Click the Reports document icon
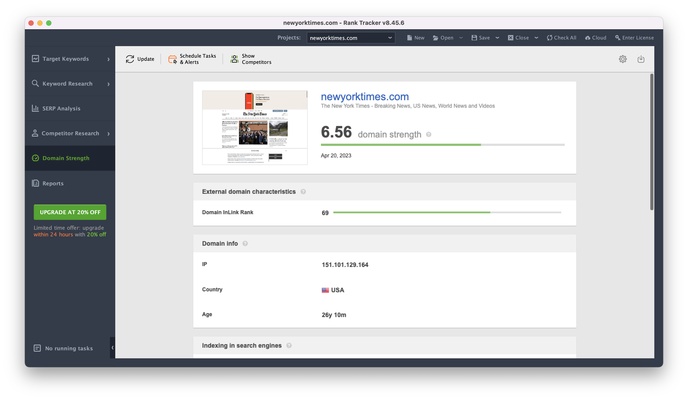 (36, 183)
